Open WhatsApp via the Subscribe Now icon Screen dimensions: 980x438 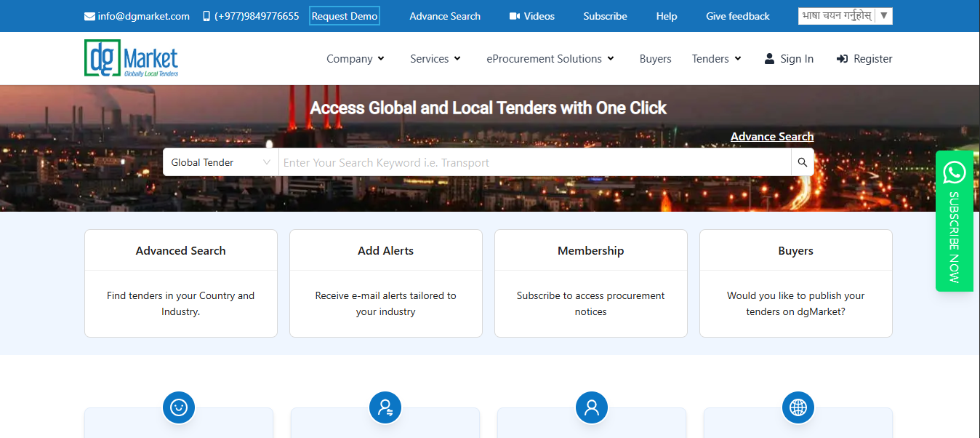coord(954,172)
